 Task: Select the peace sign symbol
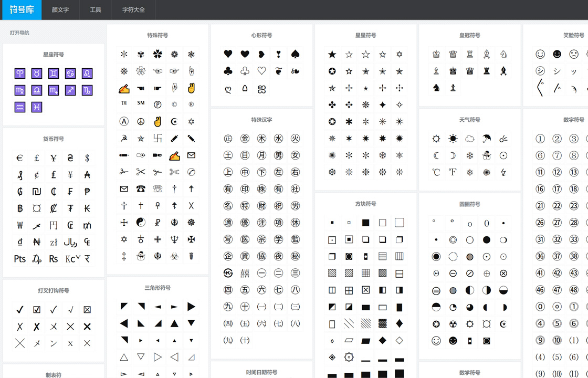pos(141,122)
